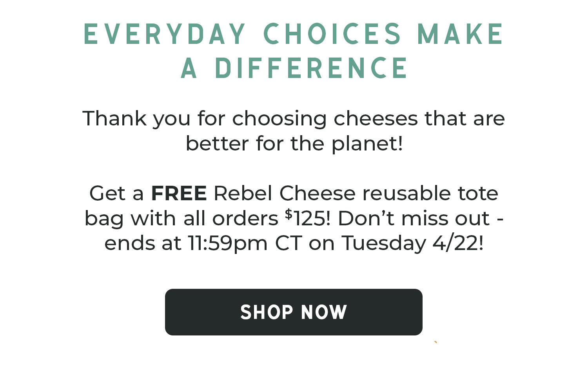Click the small orange mark below the button
Viewport: 588px width, 386px height.
click(x=436, y=342)
